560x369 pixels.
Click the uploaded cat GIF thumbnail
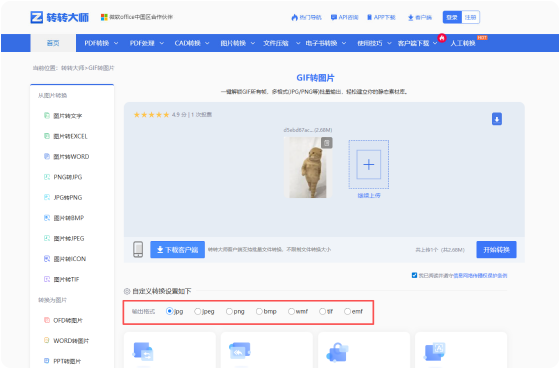point(308,167)
